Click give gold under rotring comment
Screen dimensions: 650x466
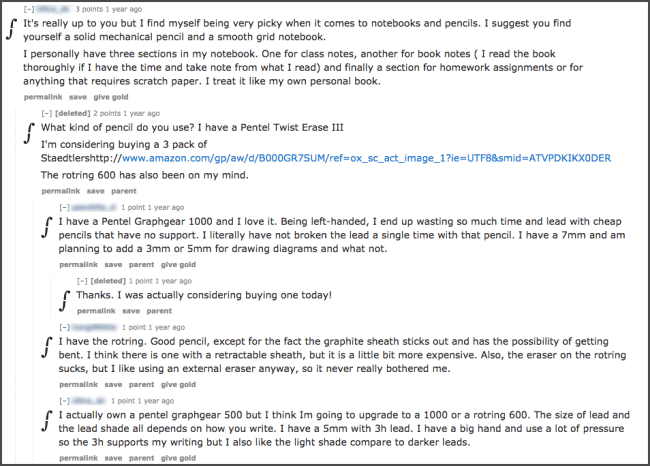(178, 384)
